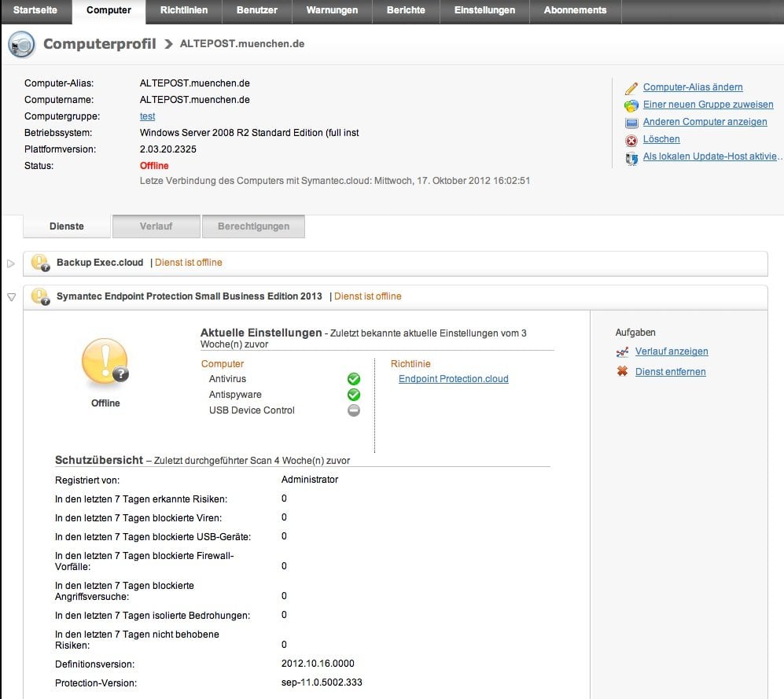This screenshot has height=699, width=784.
Task: Click the test computer group link
Action: (x=147, y=116)
